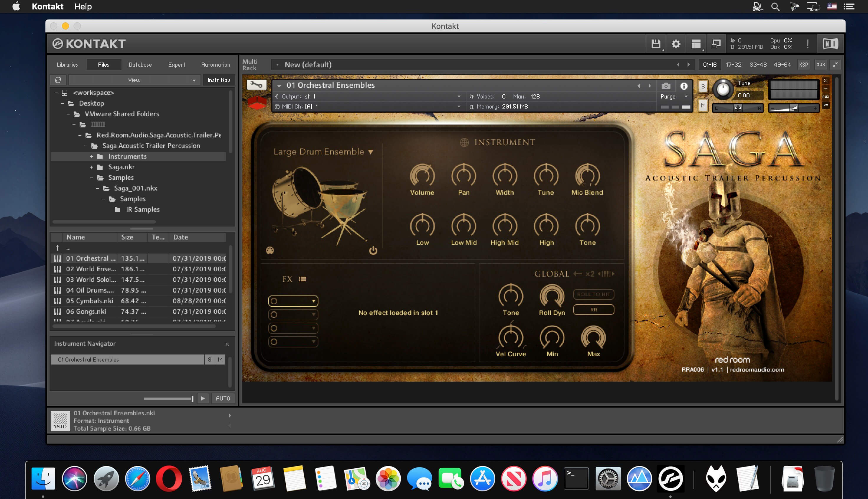Select 05 Cymbals.nki file
This screenshot has height=499, width=868.
coord(138,301)
